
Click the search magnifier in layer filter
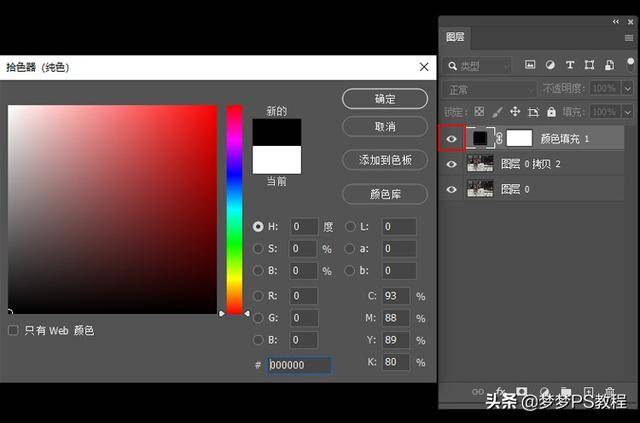coord(452,66)
